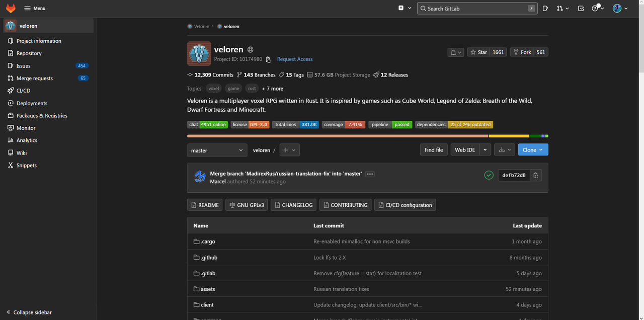The height and width of the screenshot is (320, 644).
Task: Click the Find file button
Action: [x=434, y=150]
